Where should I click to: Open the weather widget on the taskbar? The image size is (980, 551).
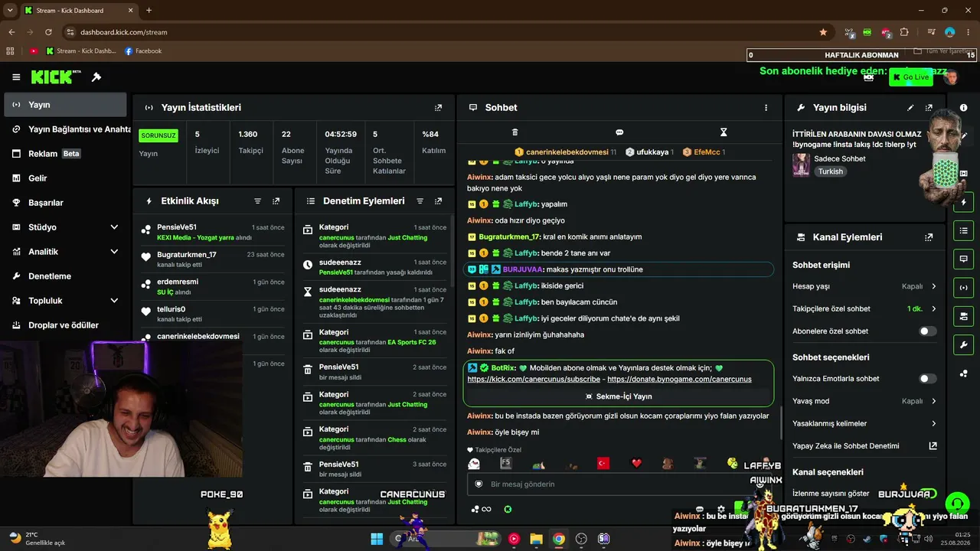pyautogui.click(x=37, y=539)
